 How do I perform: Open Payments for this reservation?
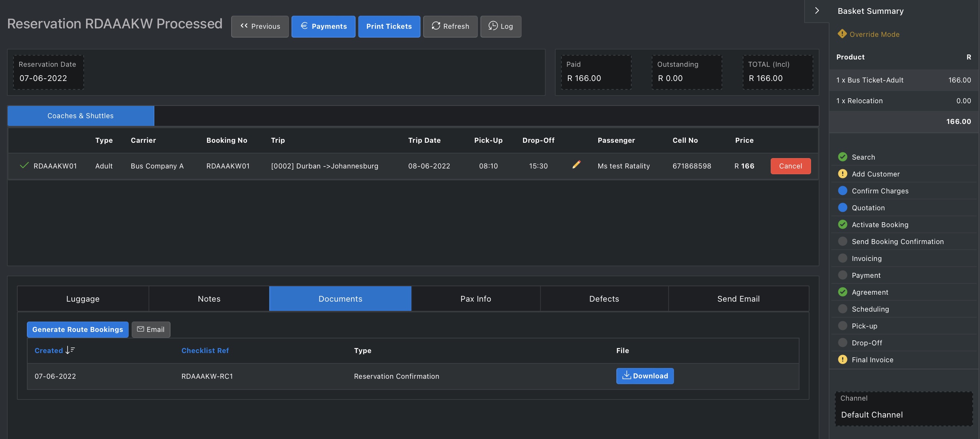(323, 26)
